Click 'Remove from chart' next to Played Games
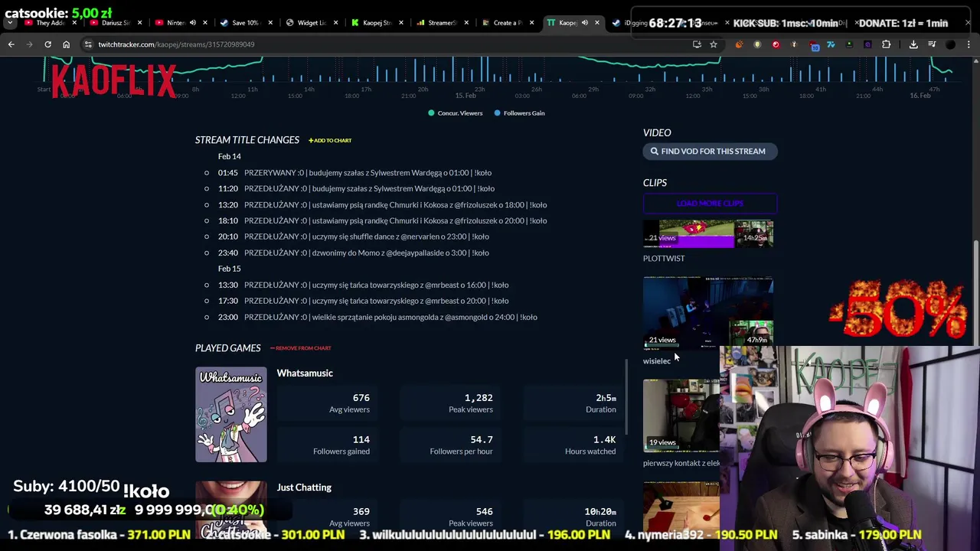 click(x=301, y=348)
